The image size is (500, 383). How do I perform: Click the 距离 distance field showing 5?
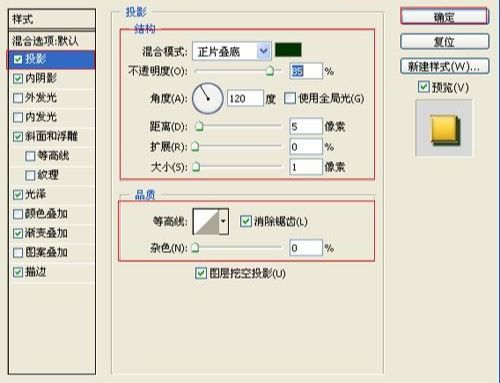pyautogui.click(x=306, y=126)
